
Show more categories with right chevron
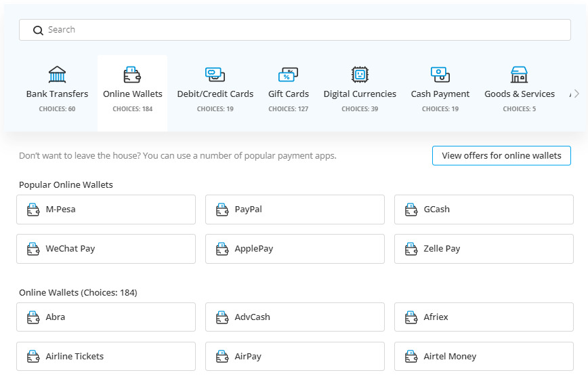coord(576,94)
